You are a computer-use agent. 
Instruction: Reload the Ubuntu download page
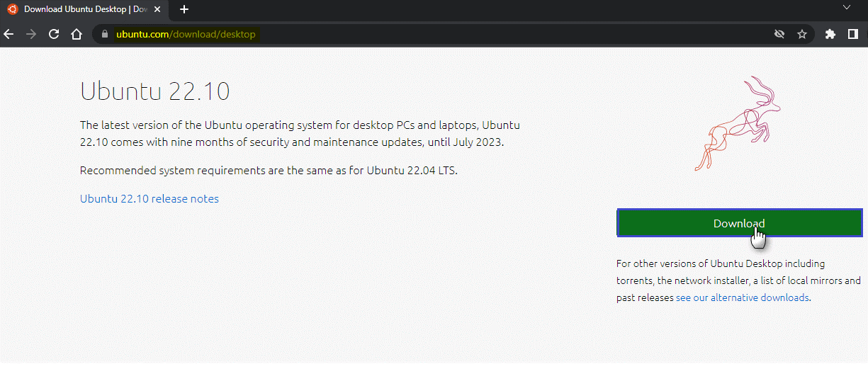(x=54, y=34)
